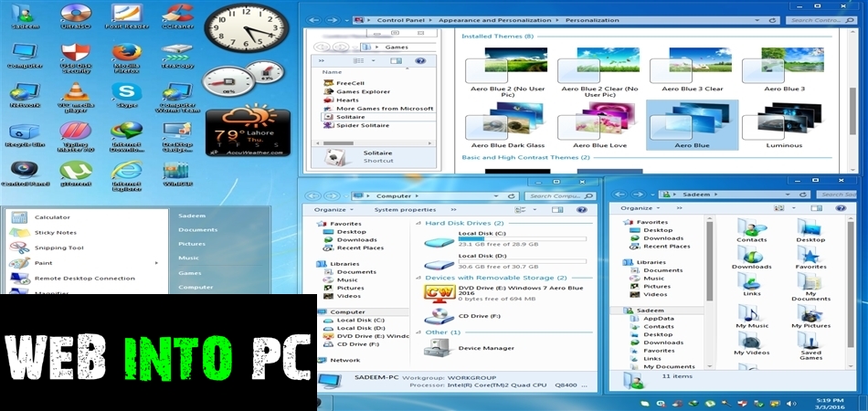Click the AccuWeather Lahore weather gadget
The height and width of the screenshot is (411, 868).
248,132
